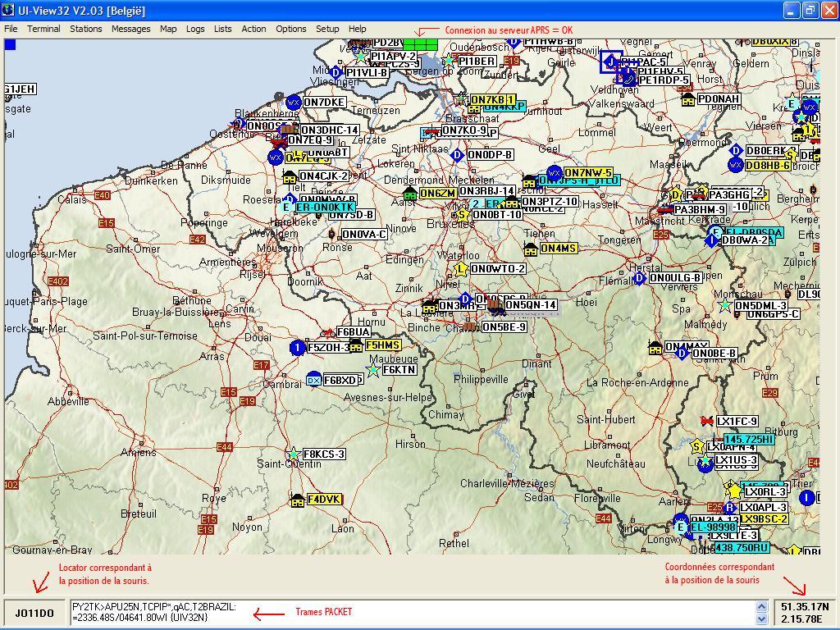This screenshot has width=840, height=630.
Task: Click the star icon next to F6KTN
Action: [x=373, y=370]
